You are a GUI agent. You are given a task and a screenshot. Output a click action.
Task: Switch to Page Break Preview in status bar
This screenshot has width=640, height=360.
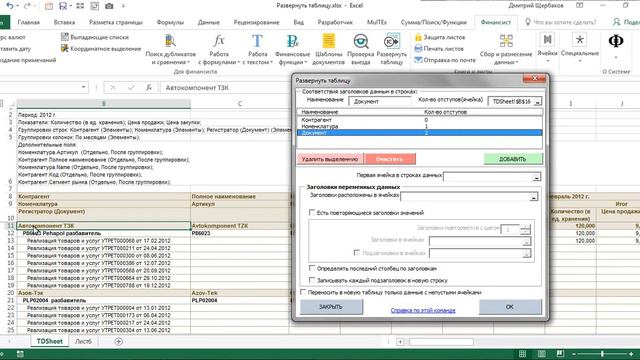[x=560, y=353]
